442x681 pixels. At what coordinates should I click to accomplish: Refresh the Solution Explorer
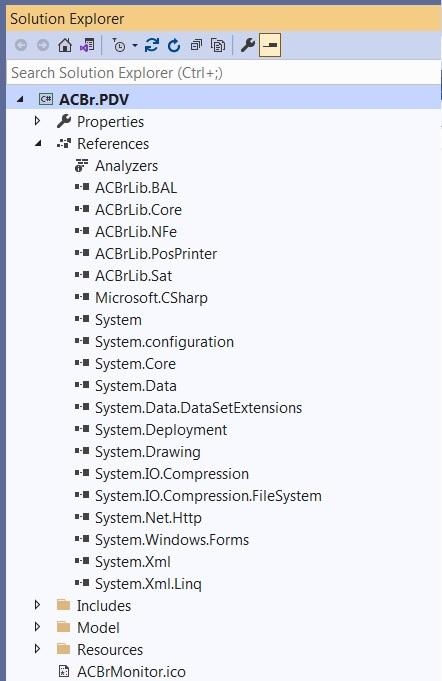[x=174, y=45]
